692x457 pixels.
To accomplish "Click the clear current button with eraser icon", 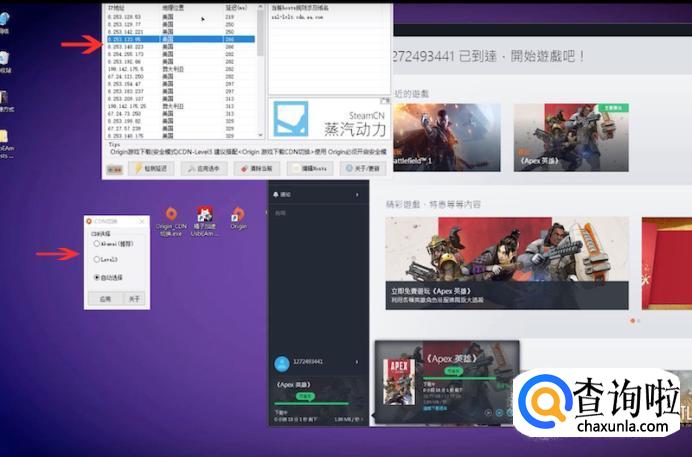I will tap(257, 169).
